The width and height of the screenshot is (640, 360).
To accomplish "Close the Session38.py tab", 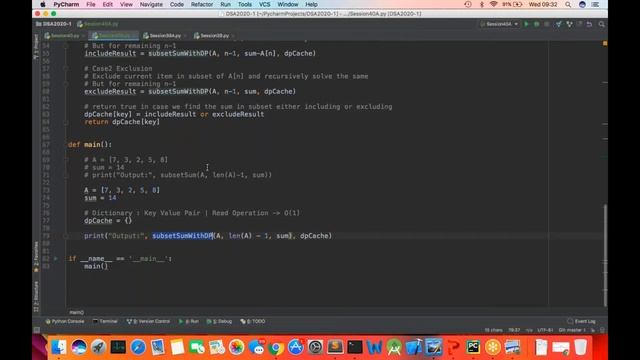I will pyautogui.click(x=233, y=36).
